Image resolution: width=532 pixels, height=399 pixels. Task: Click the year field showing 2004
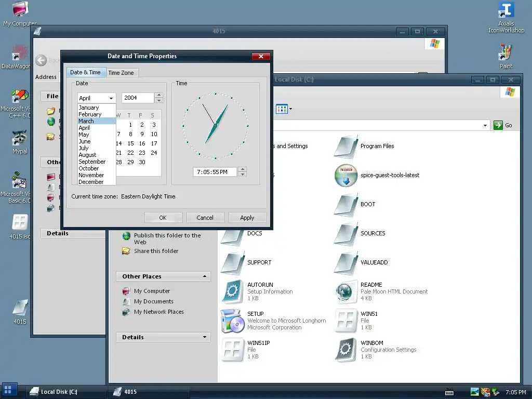138,98
